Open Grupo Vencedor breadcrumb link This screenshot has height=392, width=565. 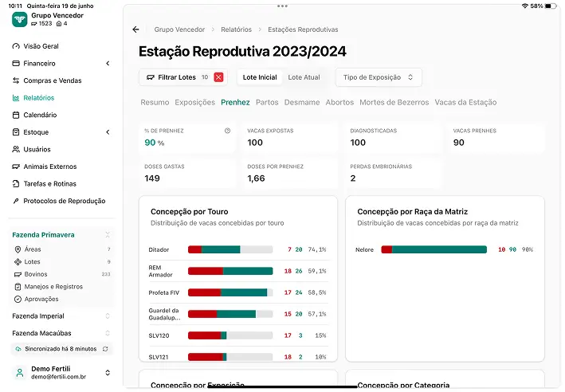pos(179,29)
